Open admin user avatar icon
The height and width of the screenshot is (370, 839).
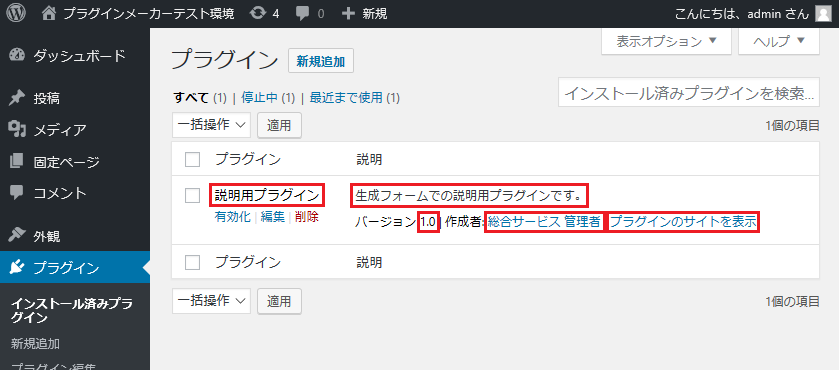tap(823, 14)
